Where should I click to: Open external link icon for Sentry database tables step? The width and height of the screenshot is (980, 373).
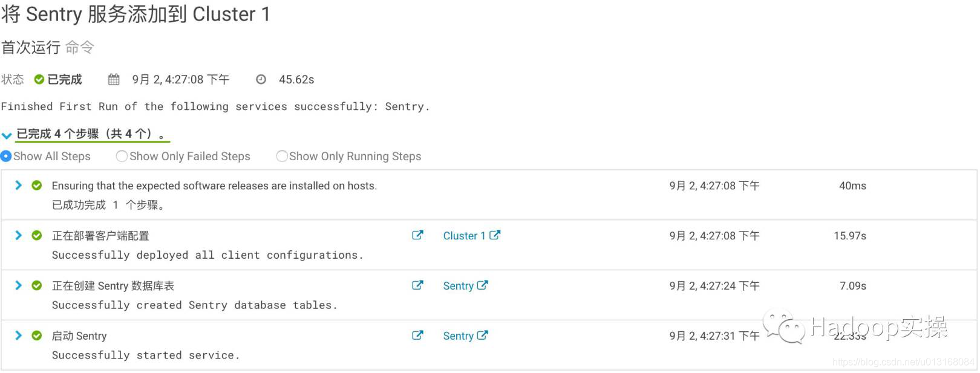click(x=417, y=285)
